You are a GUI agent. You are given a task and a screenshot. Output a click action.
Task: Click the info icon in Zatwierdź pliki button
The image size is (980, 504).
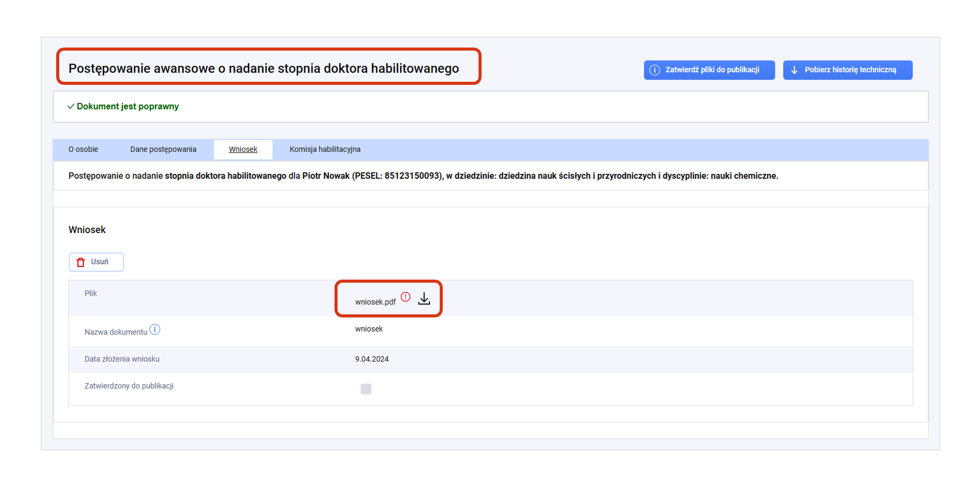[x=654, y=70]
